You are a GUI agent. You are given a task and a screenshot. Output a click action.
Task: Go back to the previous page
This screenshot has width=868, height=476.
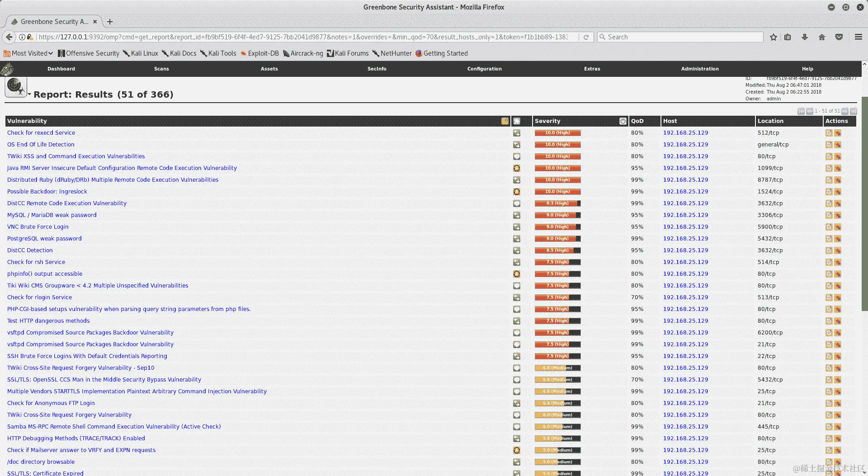(9, 37)
